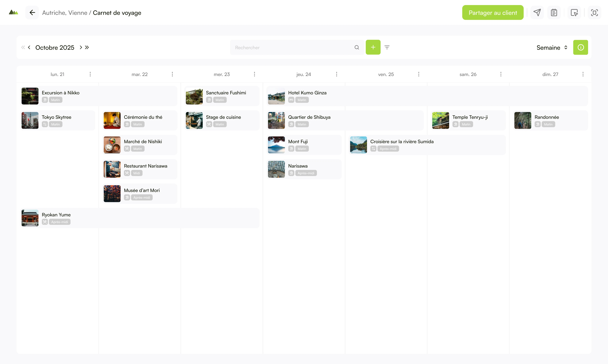Select the Mont Fuji thumbnail
The height and width of the screenshot is (364, 608).
coord(276,145)
